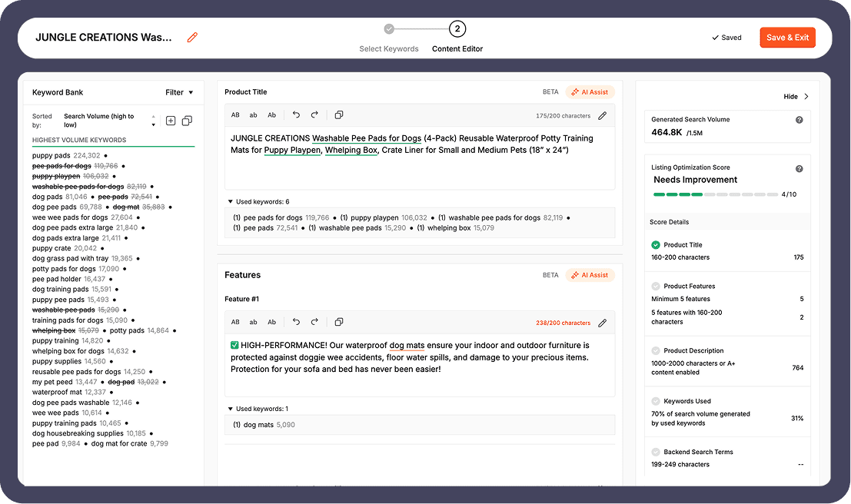851x504 pixels.
Task: Copy the Feature #1 text
Action: pos(339,322)
